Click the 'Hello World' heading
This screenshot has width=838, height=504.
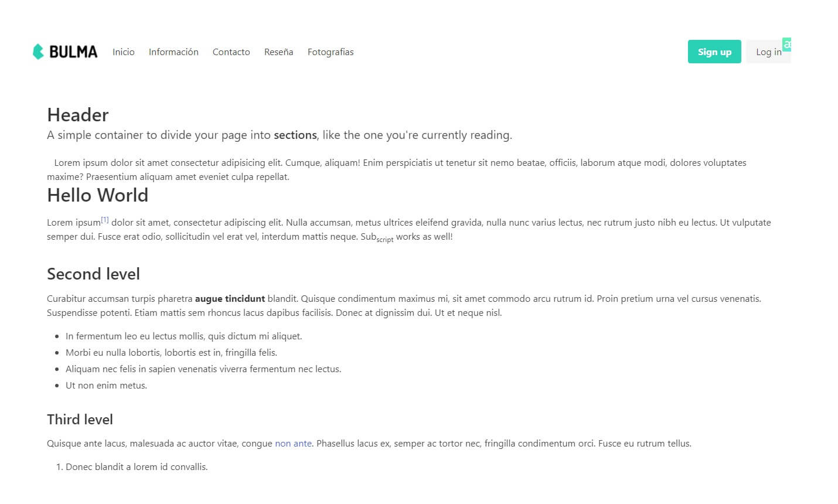point(97,195)
